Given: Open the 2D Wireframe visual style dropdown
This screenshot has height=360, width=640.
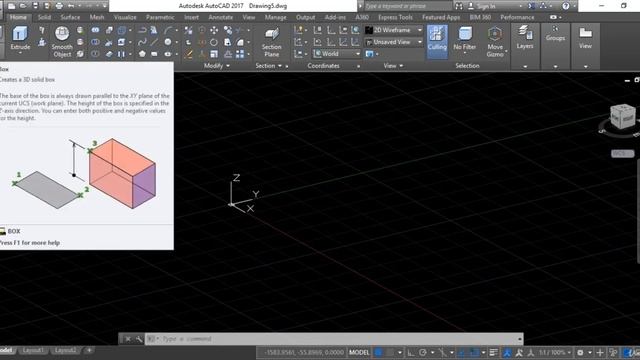Looking at the screenshot, I should (x=393, y=30).
